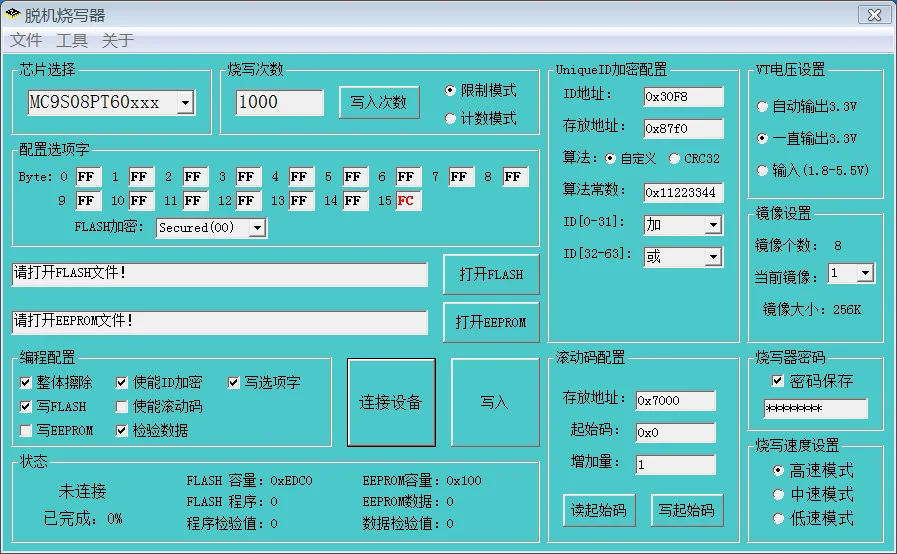The height and width of the screenshot is (554, 897).
Task: Open the 关于 menu
Action: (117, 41)
